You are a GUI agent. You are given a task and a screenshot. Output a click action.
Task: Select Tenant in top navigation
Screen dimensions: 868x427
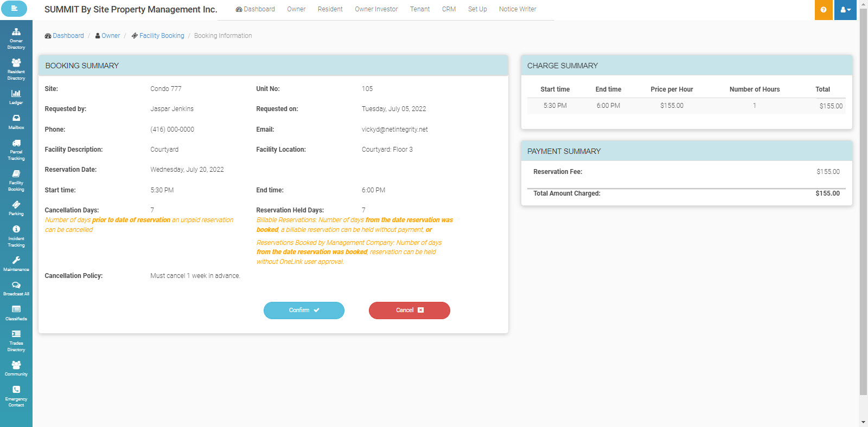pos(420,9)
